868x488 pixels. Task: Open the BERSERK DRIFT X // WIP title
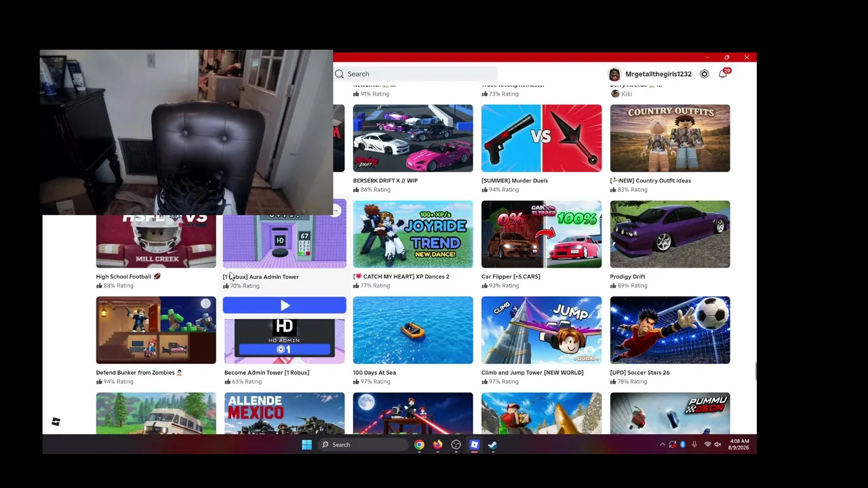coord(385,181)
